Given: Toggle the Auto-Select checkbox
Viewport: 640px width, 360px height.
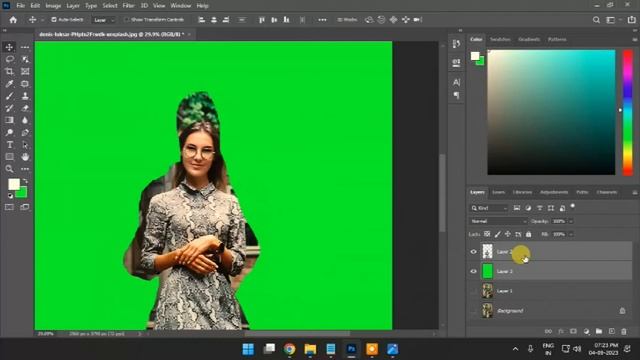Looking at the screenshot, I should pos(54,20).
